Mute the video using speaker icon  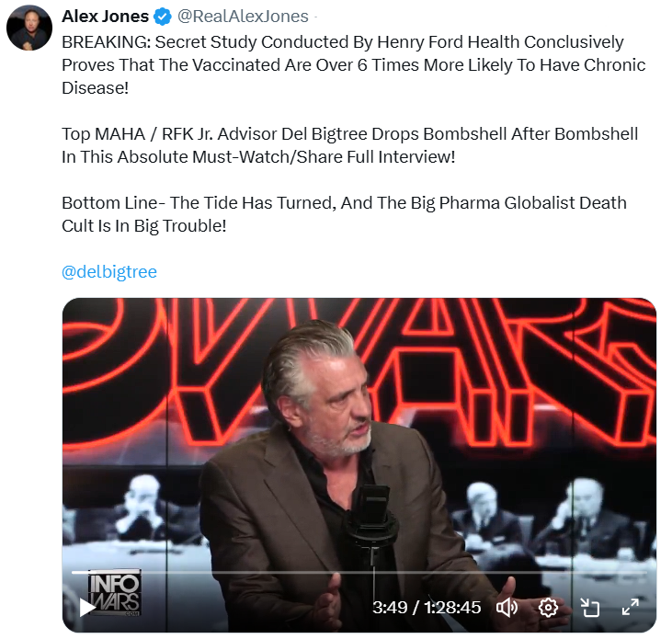pos(507,608)
